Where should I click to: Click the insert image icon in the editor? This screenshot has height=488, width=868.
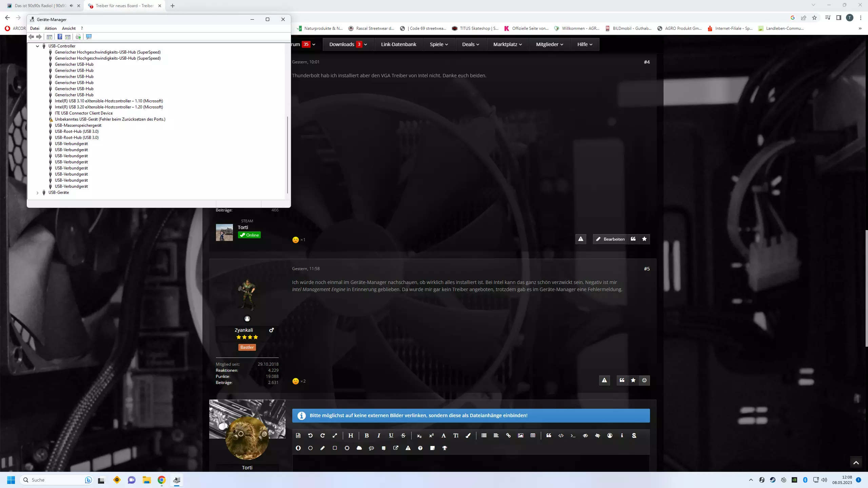tap(520, 435)
